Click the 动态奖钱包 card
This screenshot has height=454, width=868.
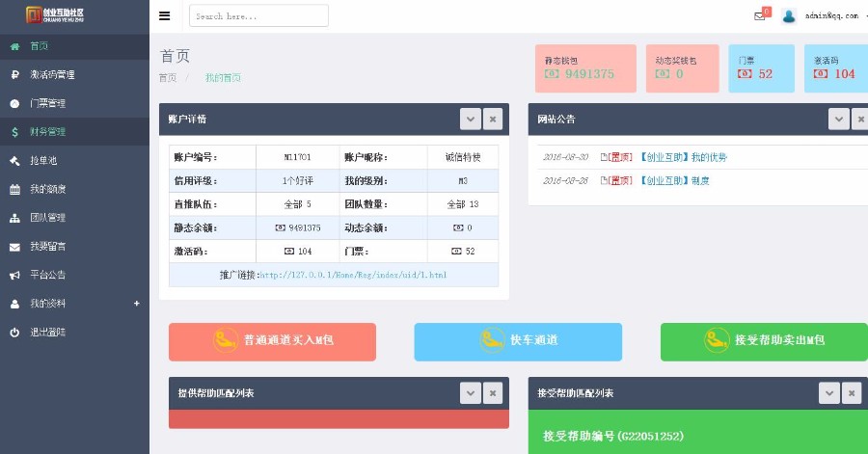(683, 68)
